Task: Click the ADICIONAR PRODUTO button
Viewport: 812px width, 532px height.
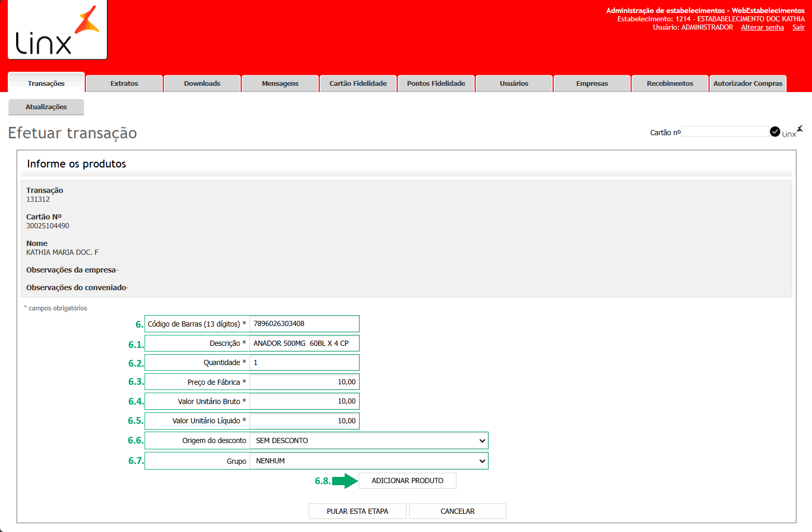Action: click(408, 481)
